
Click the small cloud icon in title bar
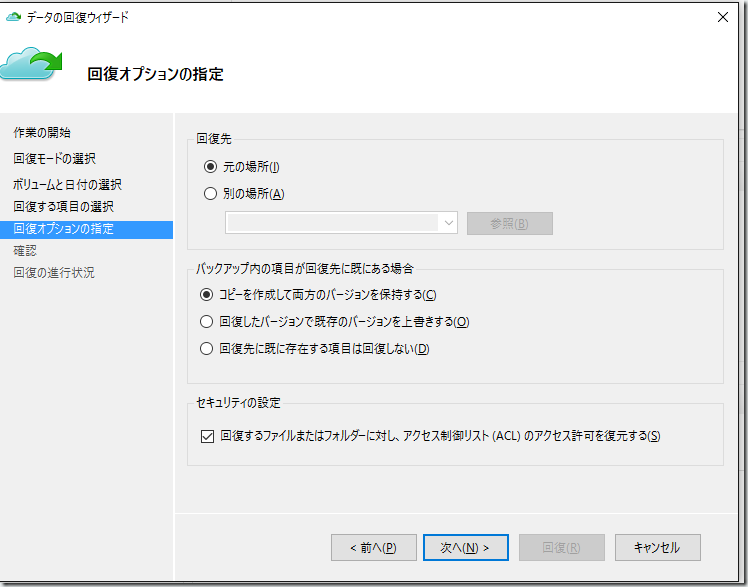13,17
